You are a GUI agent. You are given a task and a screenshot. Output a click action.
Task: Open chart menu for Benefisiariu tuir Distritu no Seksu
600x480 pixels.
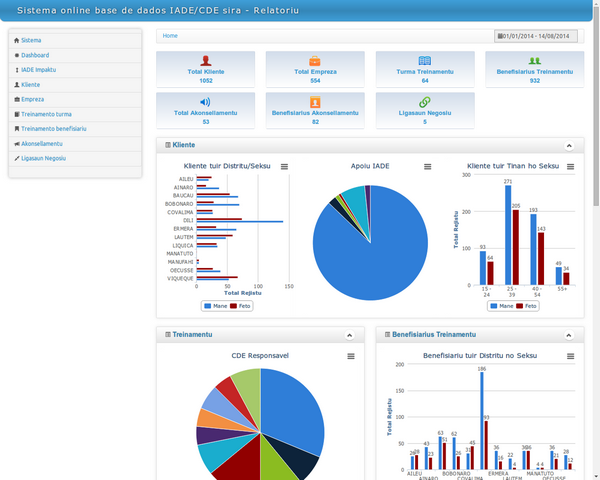point(570,356)
